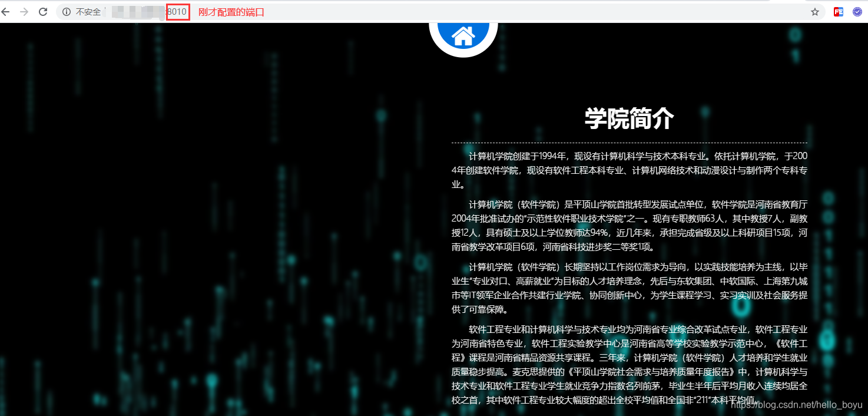
Task: Open the purple checkmark browser extension
Action: [857, 12]
